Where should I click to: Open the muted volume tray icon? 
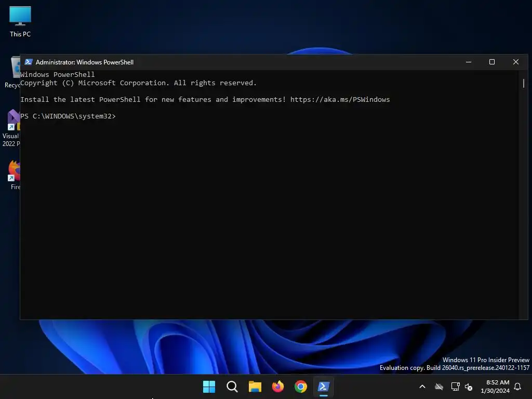click(469, 387)
